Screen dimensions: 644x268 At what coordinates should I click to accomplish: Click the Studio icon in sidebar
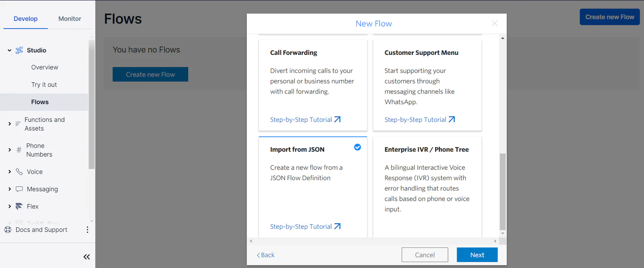pyautogui.click(x=19, y=50)
